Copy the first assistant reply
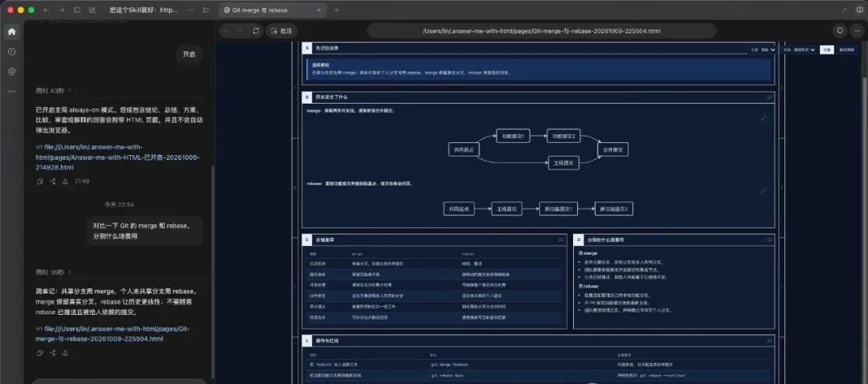This screenshot has width=868, height=384. coord(40,181)
